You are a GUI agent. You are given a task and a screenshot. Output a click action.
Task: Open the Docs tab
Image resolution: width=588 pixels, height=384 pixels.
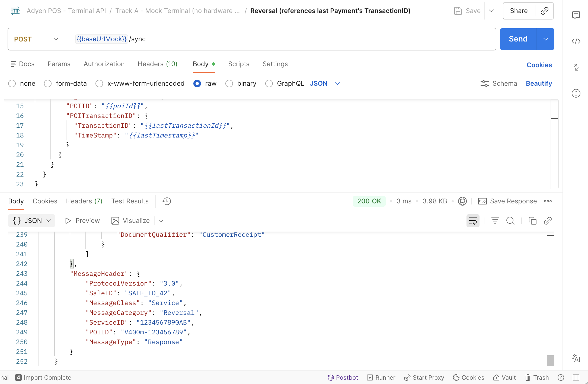23,64
